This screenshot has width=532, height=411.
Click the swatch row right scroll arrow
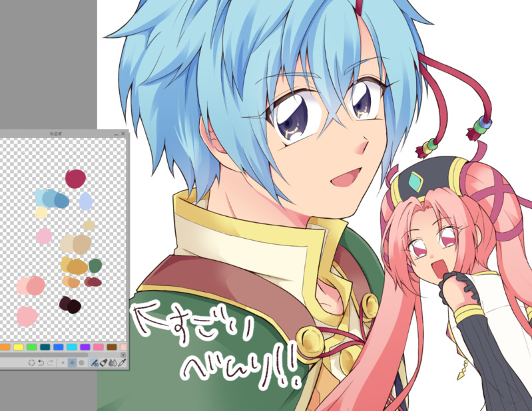click(123, 354)
